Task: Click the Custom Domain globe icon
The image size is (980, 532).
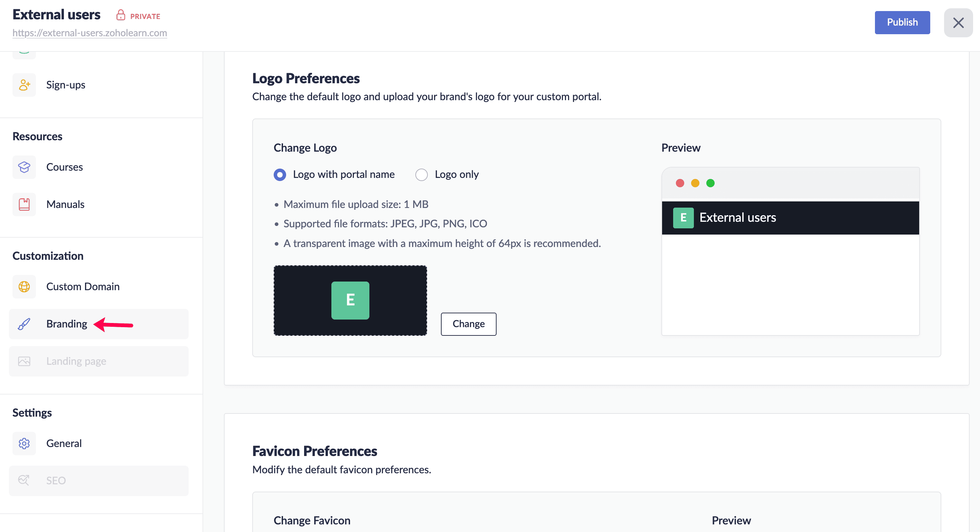Action: point(24,286)
